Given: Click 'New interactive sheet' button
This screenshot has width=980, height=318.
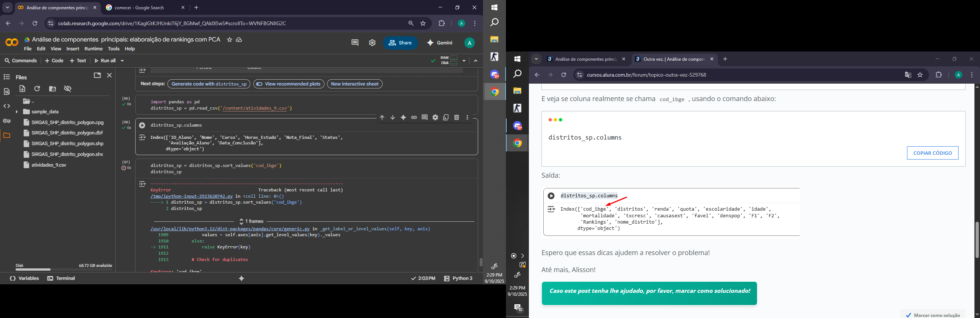Looking at the screenshot, I should click(355, 84).
